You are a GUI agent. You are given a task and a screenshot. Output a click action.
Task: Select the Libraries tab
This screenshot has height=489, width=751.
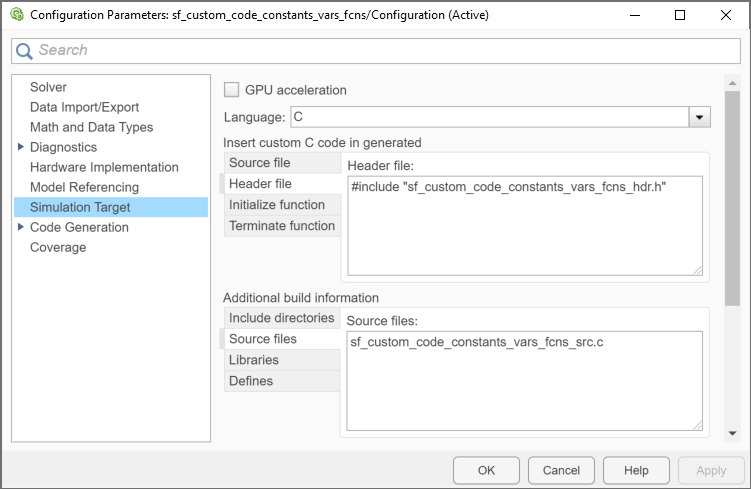tap(254, 360)
